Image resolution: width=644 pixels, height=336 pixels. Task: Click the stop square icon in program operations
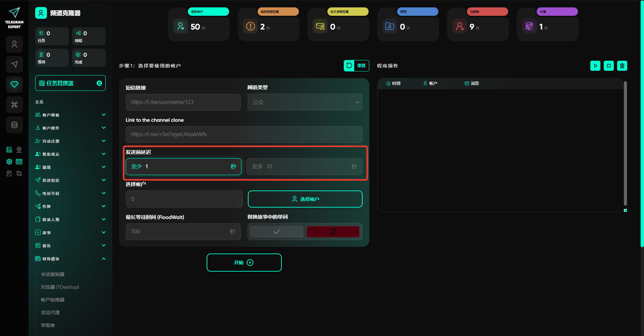(x=608, y=66)
